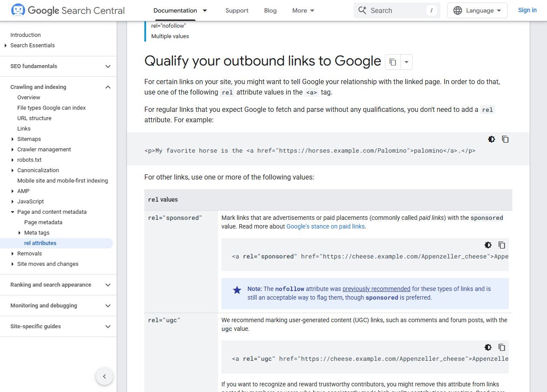Open the Blog tab
The image size is (547, 392).
click(x=270, y=10)
